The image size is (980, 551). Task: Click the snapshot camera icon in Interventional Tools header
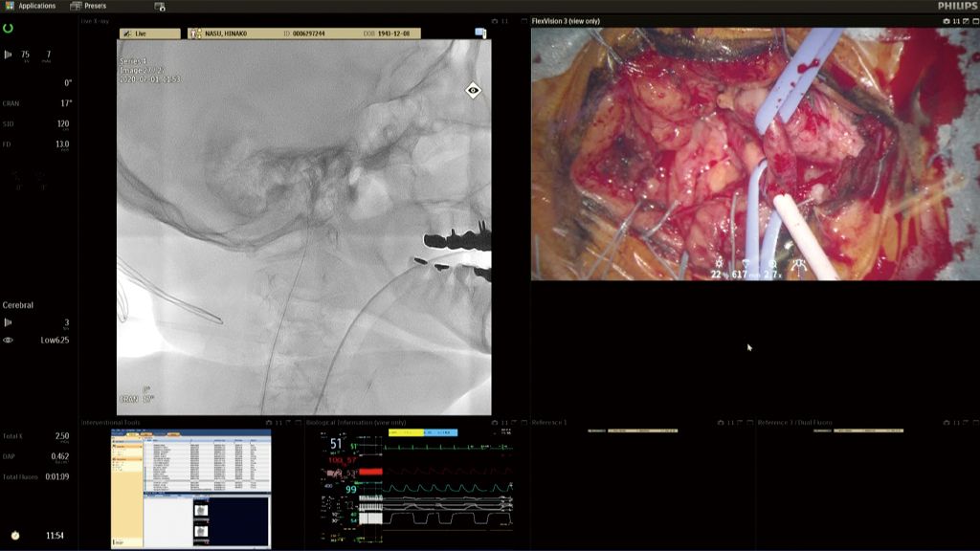[269, 423]
